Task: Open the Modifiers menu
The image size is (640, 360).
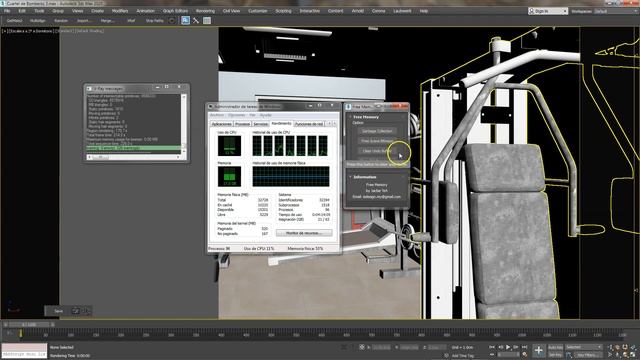Action: pyautogui.click(x=120, y=11)
